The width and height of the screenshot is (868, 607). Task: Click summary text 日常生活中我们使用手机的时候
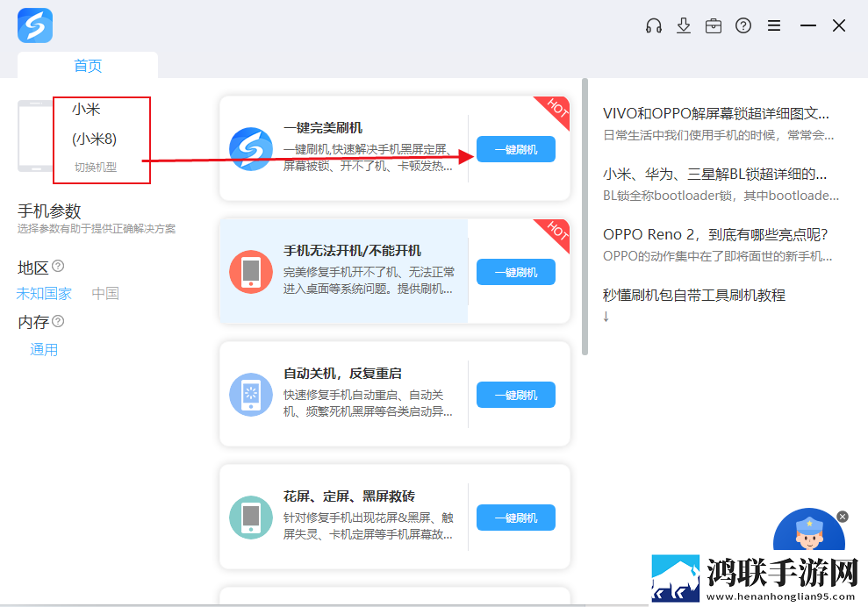[x=718, y=135]
